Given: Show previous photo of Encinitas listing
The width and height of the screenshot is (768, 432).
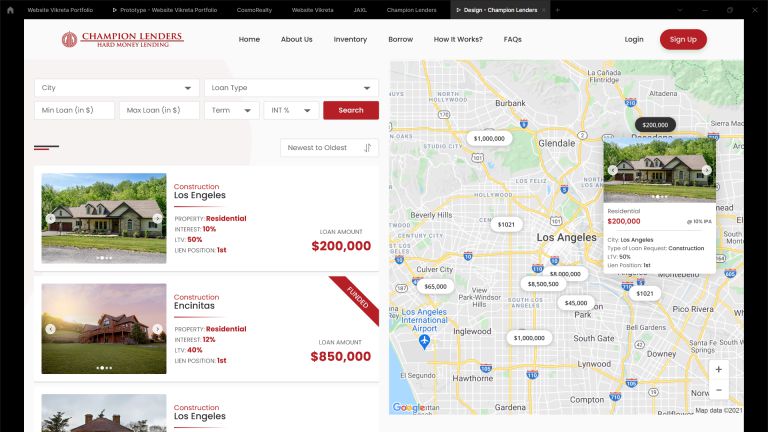Looking at the screenshot, I should click(x=50, y=328).
